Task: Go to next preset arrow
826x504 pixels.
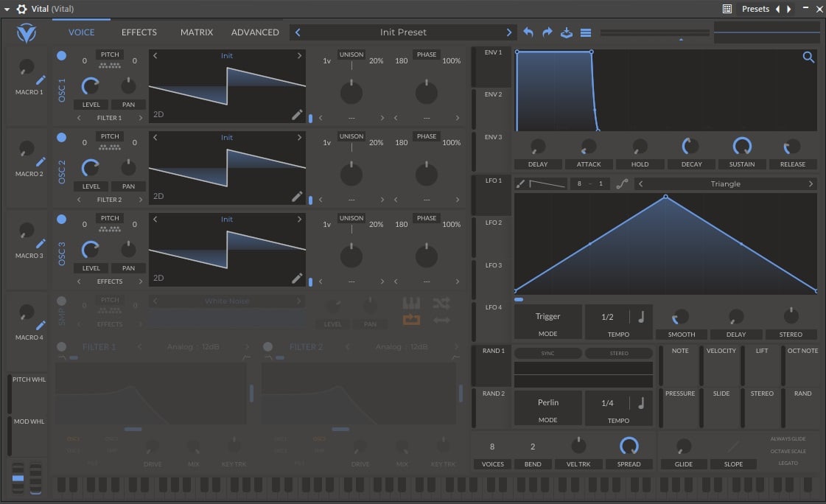Action: point(509,32)
